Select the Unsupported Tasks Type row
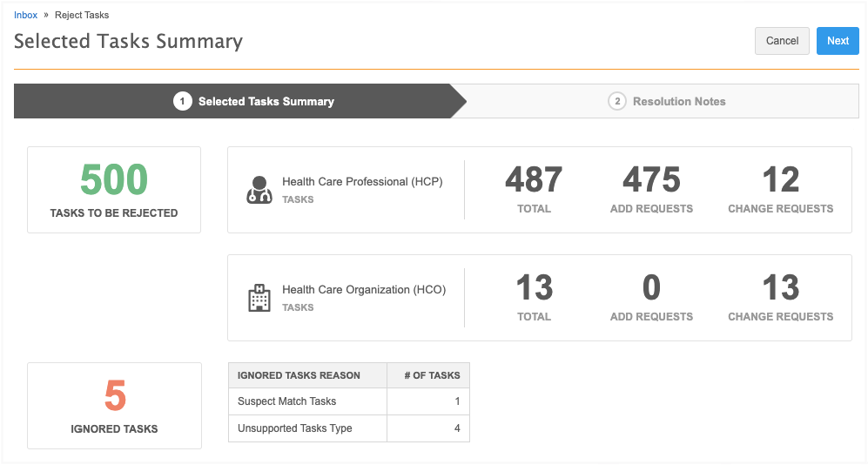Image resolution: width=868 pixels, height=465 pixels. 348,428
